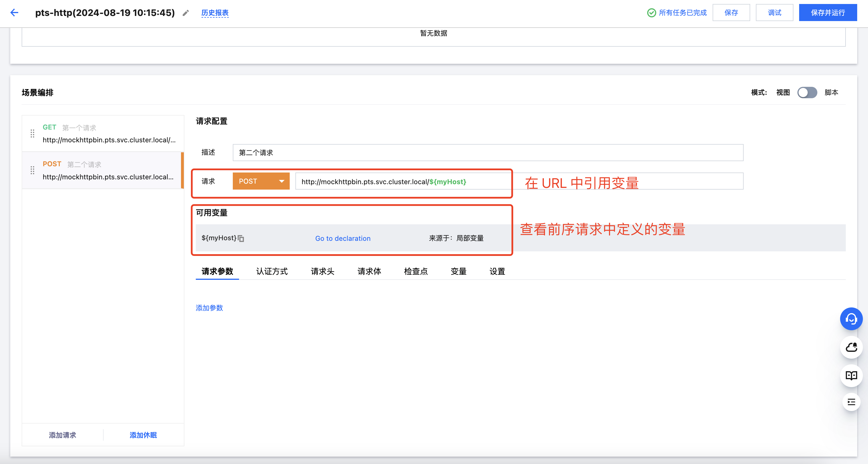Open the 检查点 tab
Viewport: 868px width, 464px height.
tap(416, 271)
